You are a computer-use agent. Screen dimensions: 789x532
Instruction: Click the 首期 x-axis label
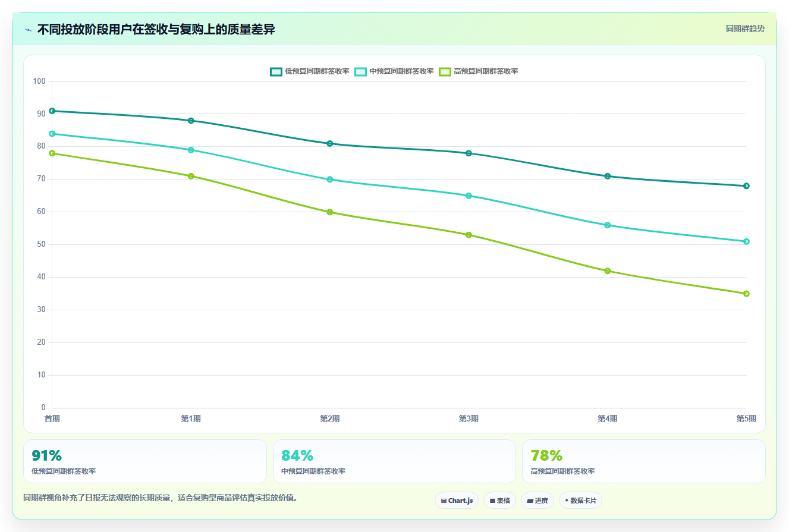click(52, 418)
